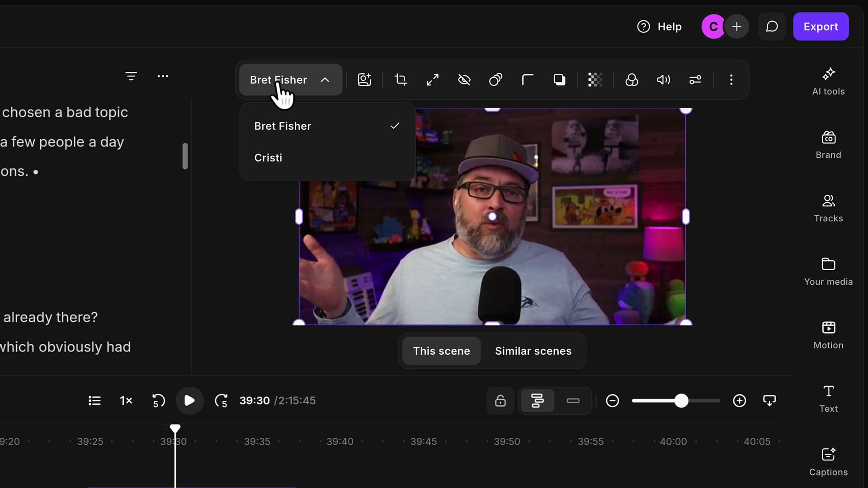Open the Captions panel
868x488 pixels.
(x=828, y=462)
